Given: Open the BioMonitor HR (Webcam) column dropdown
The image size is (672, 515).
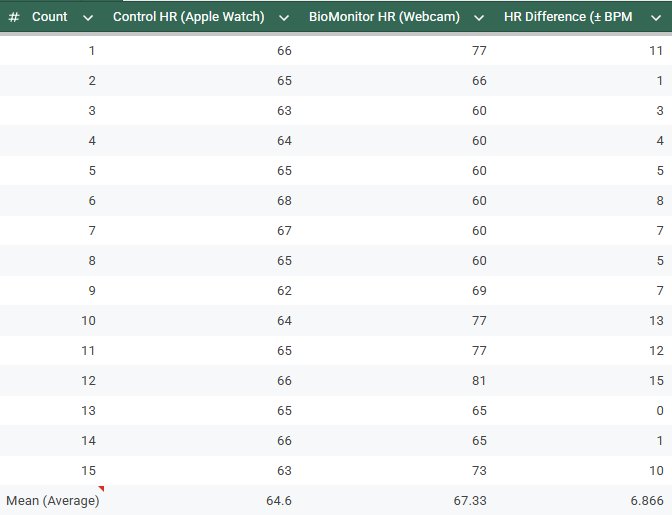Looking at the screenshot, I should pos(479,18).
